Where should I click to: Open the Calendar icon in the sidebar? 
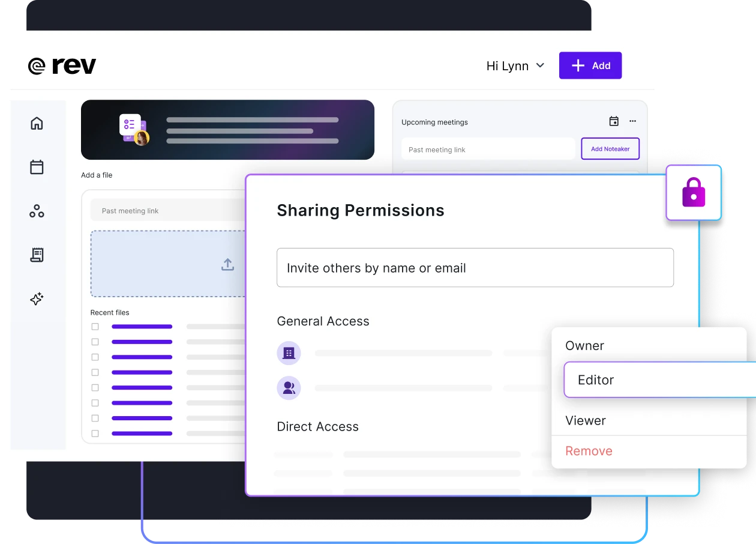(x=37, y=167)
